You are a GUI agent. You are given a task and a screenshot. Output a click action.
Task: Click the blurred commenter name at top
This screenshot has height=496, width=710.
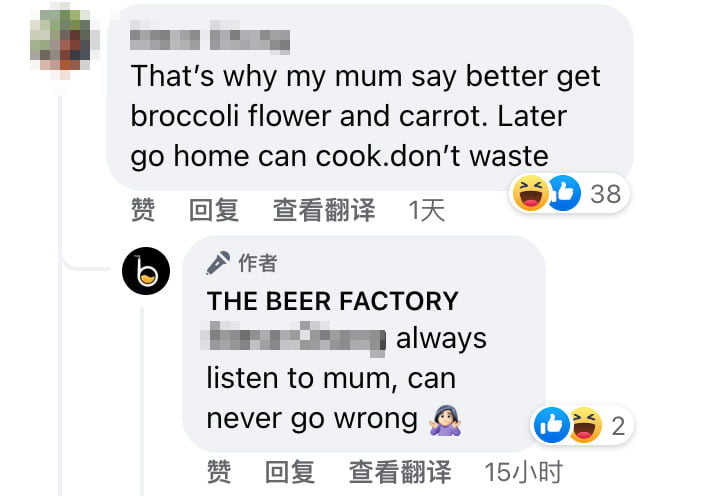click(x=210, y=38)
